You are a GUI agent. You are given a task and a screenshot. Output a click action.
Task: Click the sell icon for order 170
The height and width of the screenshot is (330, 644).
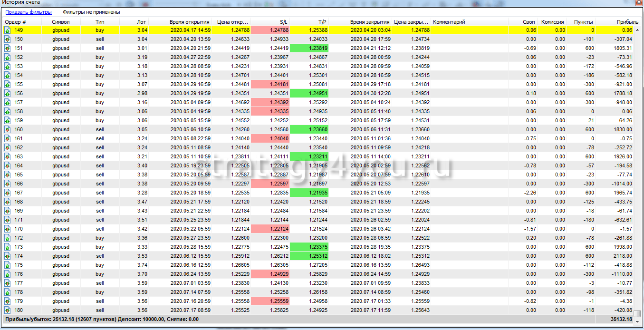tap(8, 229)
